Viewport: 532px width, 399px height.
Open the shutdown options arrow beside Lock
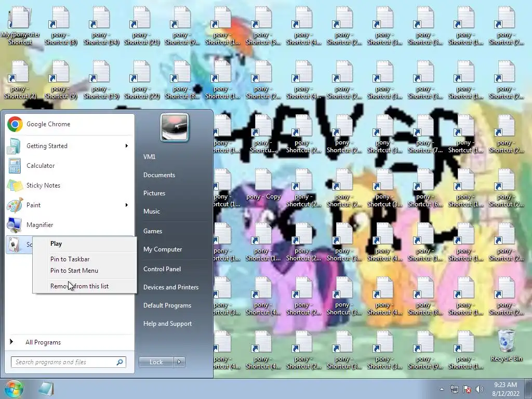coord(179,362)
